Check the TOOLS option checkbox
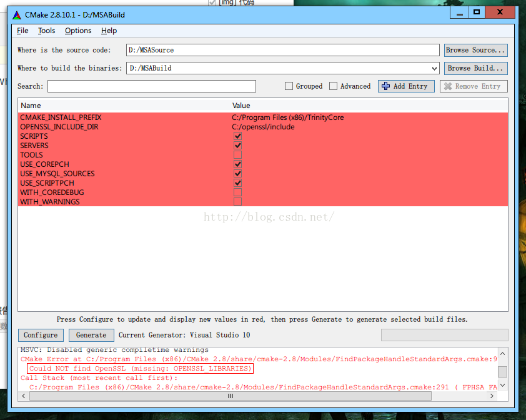This screenshot has width=526, height=420. pyautogui.click(x=237, y=155)
